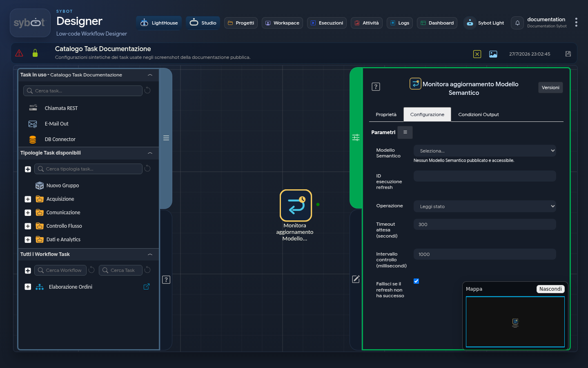Click the pencil edit icon beside the panel

click(356, 279)
